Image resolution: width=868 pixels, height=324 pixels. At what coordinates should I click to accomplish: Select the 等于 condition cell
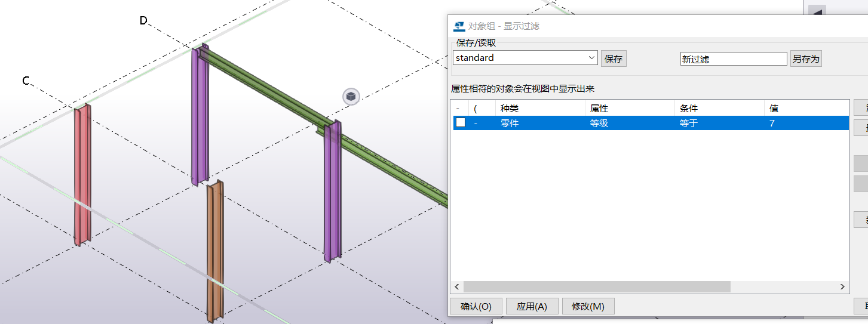(719, 124)
